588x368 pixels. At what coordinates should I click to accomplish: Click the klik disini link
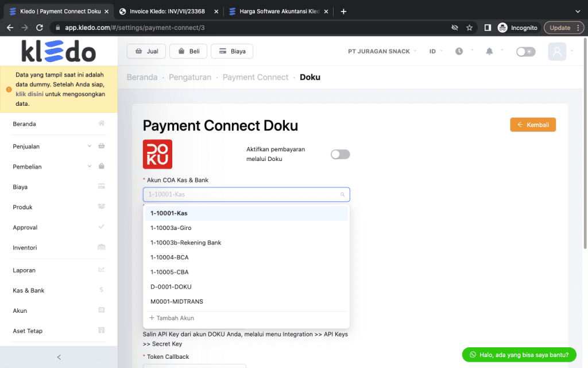tap(29, 94)
